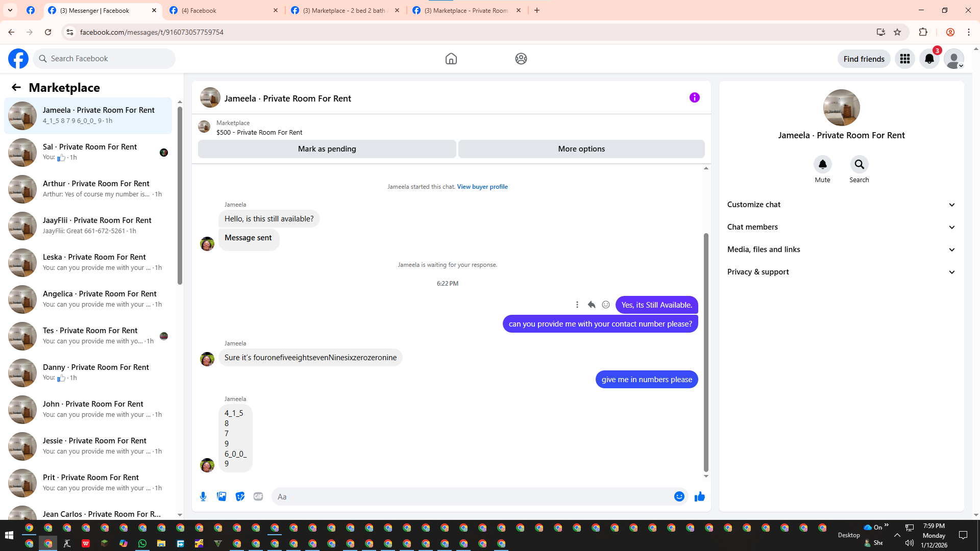
Task: Click the voice clip microphone icon
Action: click(x=203, y=496)
